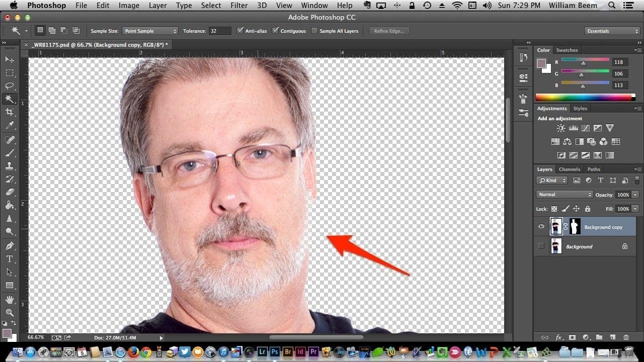Add a Channel Mixer adjustment
644x362 pixels.
[604, 142]
